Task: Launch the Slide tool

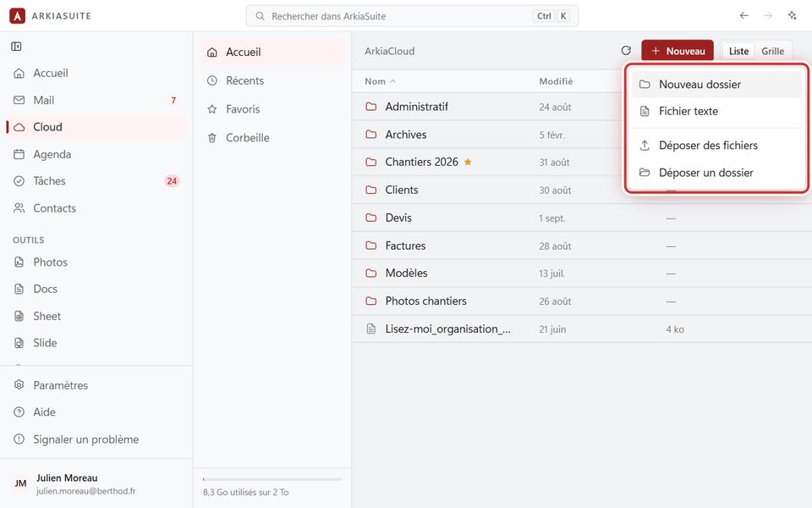Action: [x=96, y=343]
